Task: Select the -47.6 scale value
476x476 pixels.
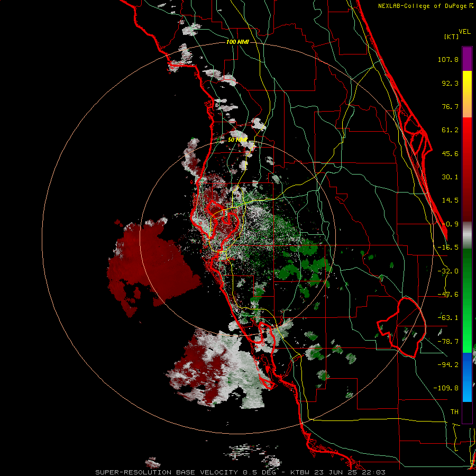Action: tap(448, 295)
